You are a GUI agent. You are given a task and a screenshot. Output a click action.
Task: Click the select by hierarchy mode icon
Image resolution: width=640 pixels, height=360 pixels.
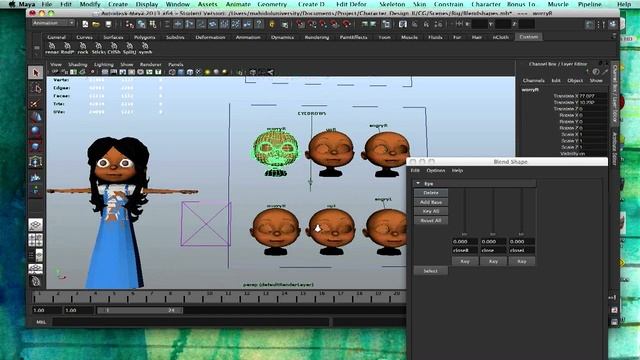pyautogui.click(x=130, y=24)
